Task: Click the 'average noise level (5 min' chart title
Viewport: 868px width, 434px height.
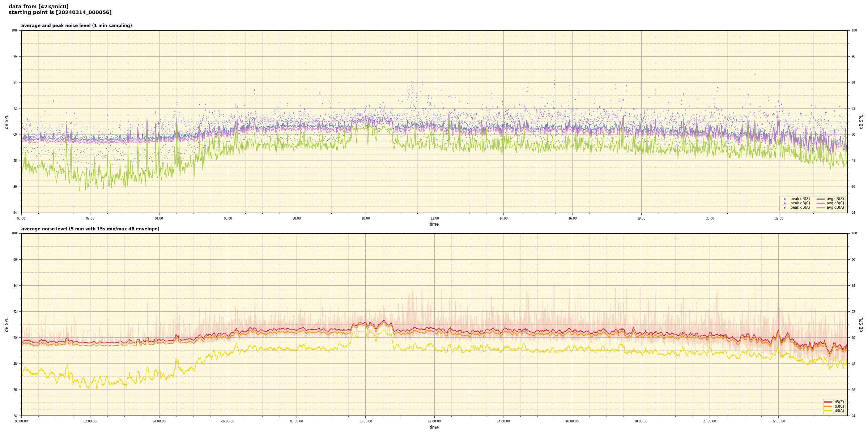Action: [90, 229]
